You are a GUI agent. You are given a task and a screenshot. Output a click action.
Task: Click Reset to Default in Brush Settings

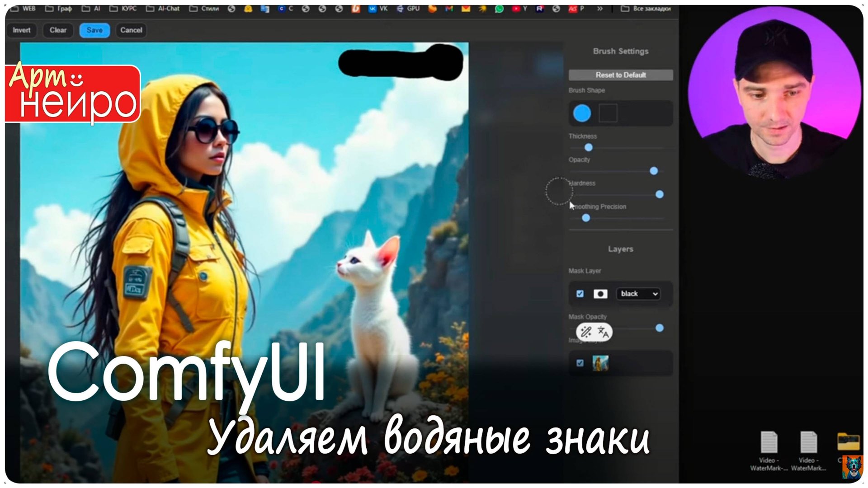[621, 75]
